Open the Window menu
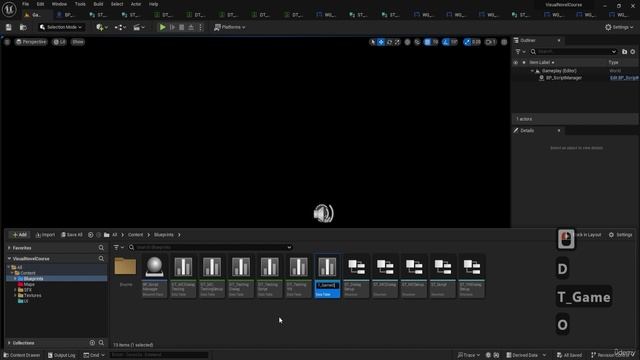The image size is (640, 360). (x=59, y=4)
